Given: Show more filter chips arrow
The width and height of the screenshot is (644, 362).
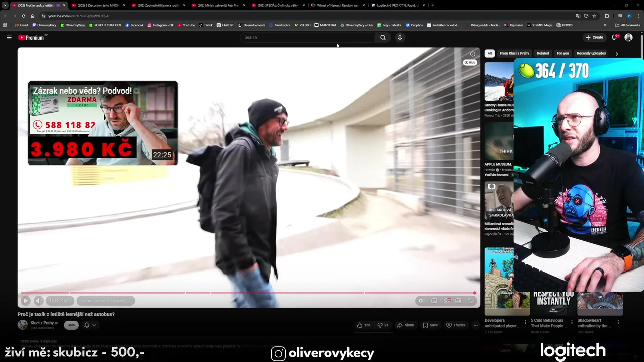Looking at the screenshot, I should 616,53.
